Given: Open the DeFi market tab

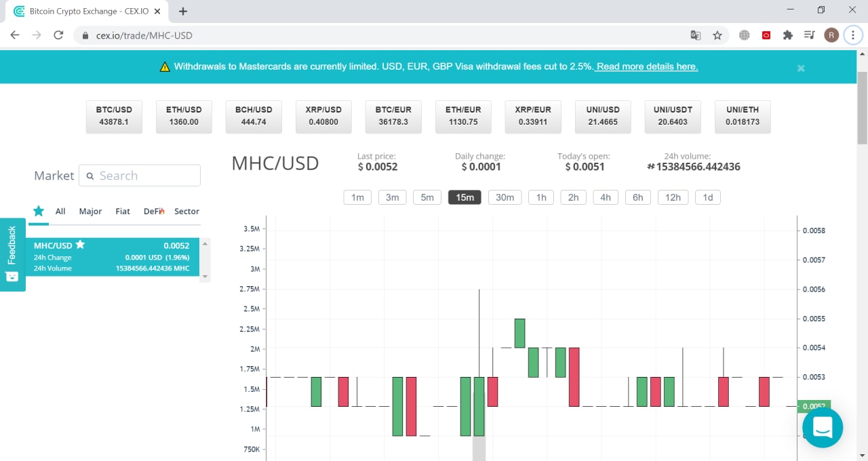Looking at the screenshot, I should [x=154, y=211].
